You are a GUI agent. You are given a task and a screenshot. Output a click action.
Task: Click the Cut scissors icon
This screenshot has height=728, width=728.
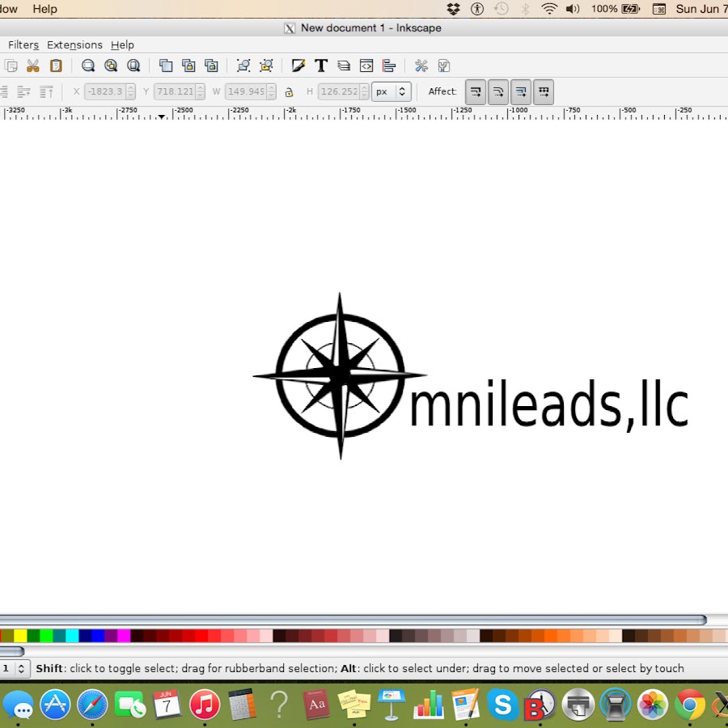(x=33, y=66)
